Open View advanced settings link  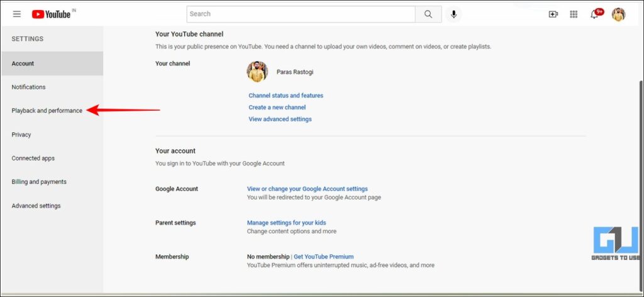coord(280,119)
